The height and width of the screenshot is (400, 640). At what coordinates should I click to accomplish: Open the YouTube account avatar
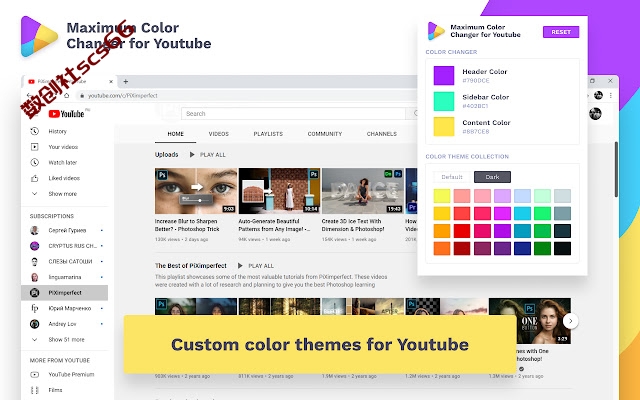click(595, 113)
